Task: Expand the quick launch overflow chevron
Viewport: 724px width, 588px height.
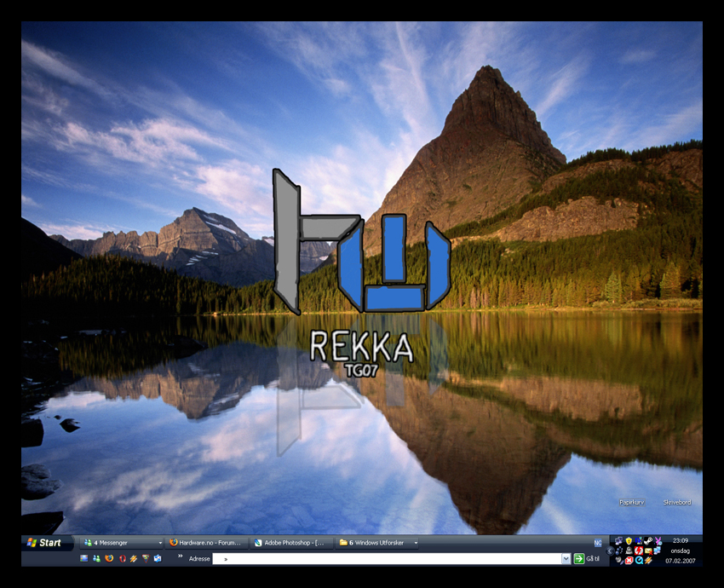Action: coord(180,556)
